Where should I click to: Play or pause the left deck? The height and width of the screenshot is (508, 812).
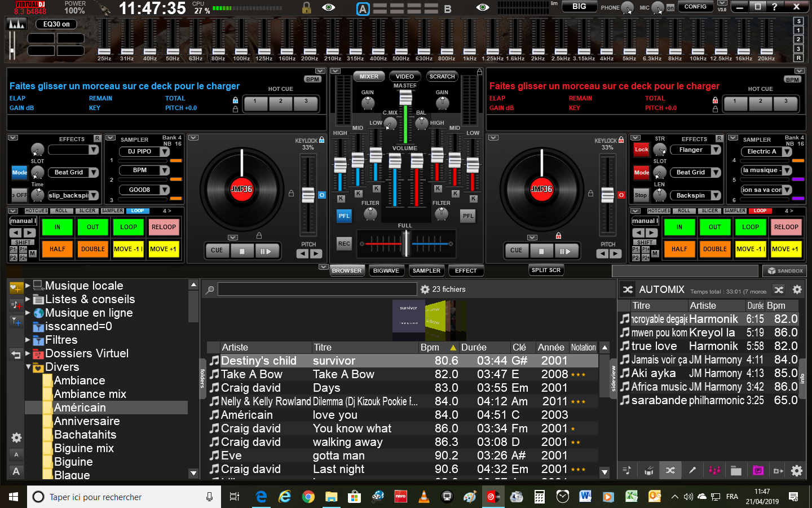(266, 251)
